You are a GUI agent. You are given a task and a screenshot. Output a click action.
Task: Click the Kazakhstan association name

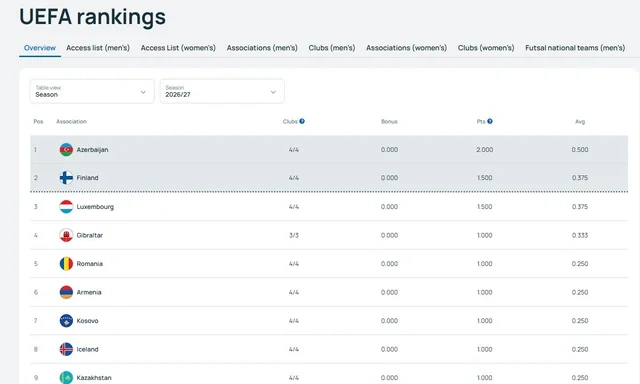point(94,378)
